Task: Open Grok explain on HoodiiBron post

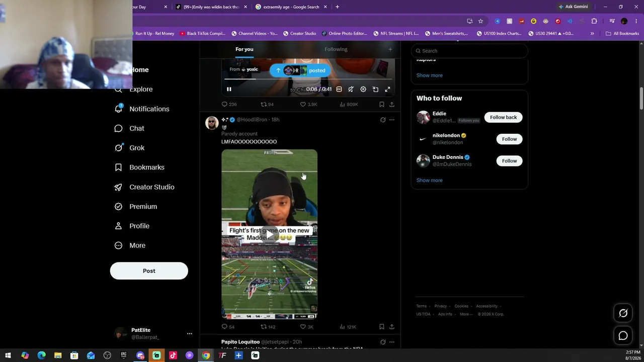Action: click(383, 120)
